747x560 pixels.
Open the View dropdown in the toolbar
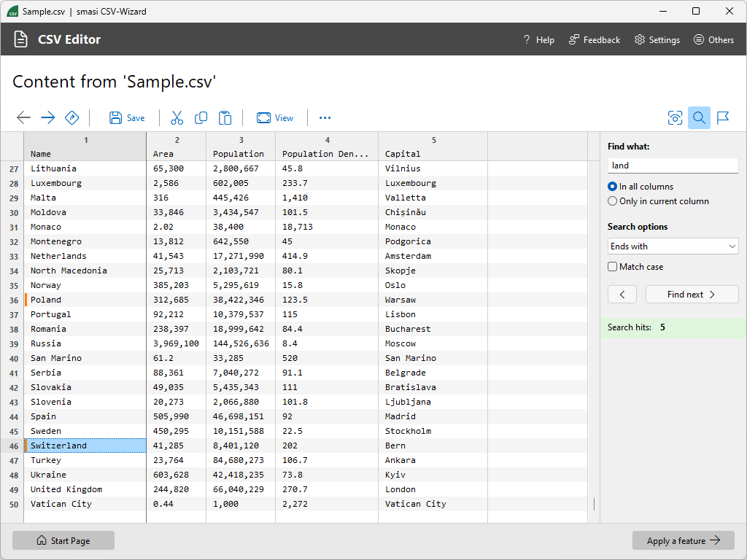tap(275, 117)
